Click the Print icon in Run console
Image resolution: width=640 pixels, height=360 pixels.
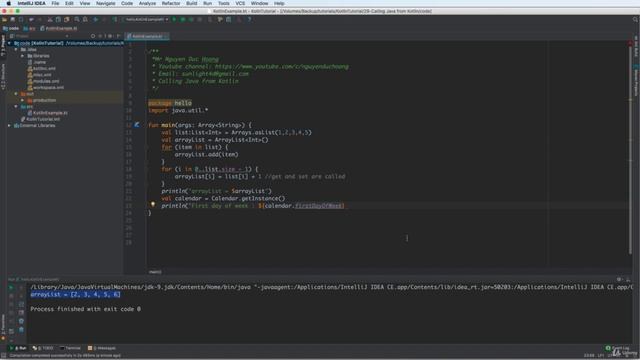click(21, 321)
